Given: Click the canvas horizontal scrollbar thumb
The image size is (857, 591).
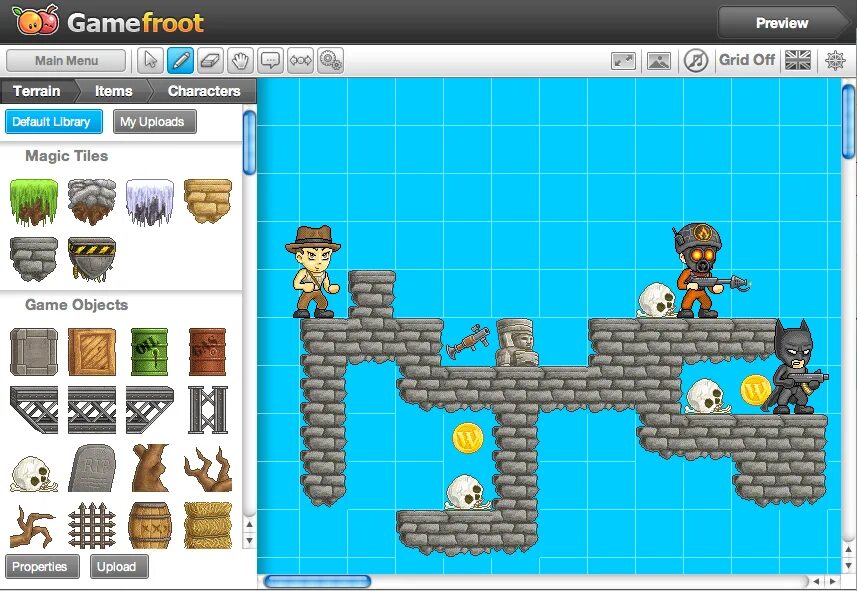Looking at the screenshot, I should pos(317,581).
